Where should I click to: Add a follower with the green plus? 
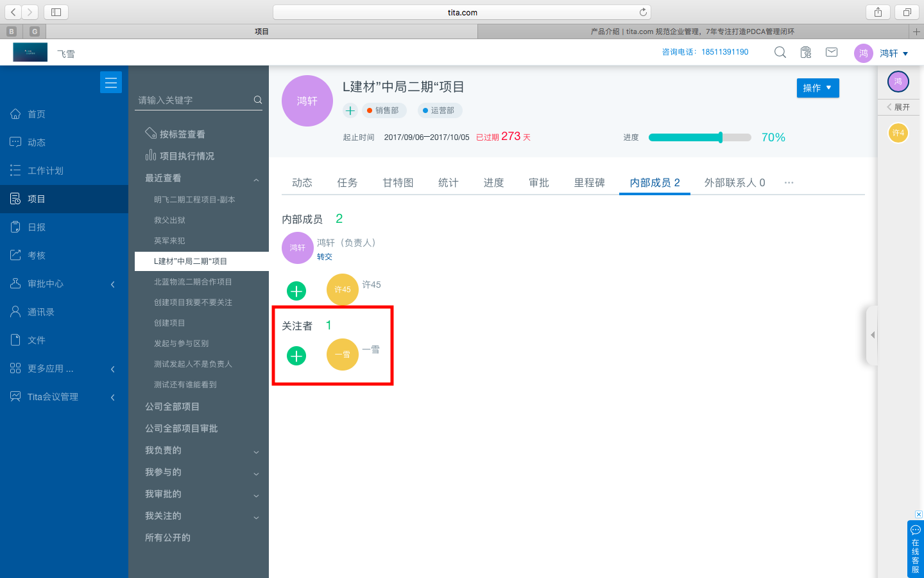pyautogui.click(x=296, y=356)
